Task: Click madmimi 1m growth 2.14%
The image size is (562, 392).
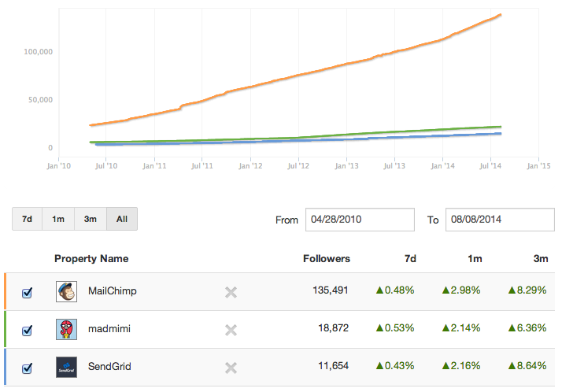Action: tap(461, 328)
